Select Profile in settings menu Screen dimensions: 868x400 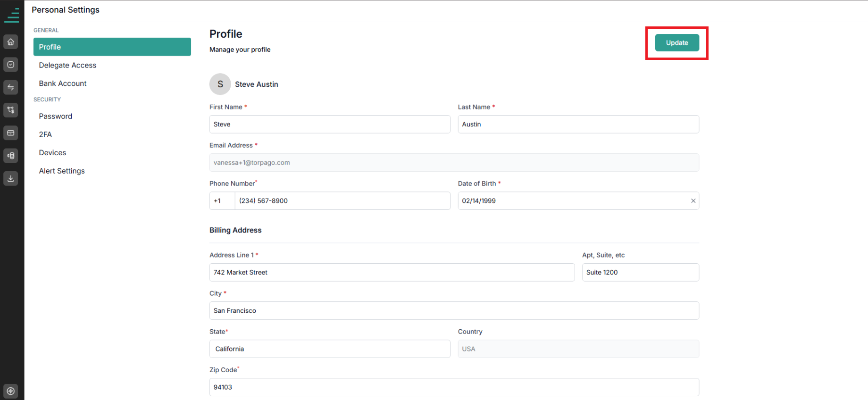(x=112, y=47)
